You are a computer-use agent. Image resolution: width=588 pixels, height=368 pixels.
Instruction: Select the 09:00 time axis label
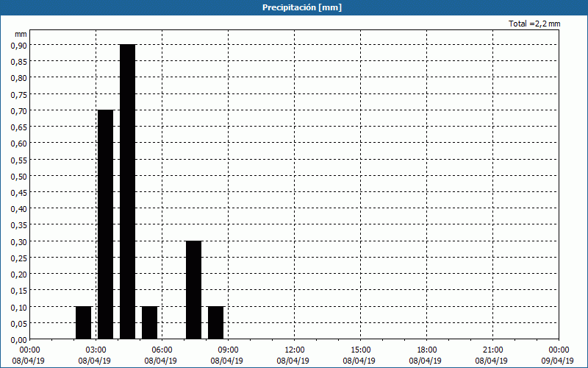click(228, 350)
